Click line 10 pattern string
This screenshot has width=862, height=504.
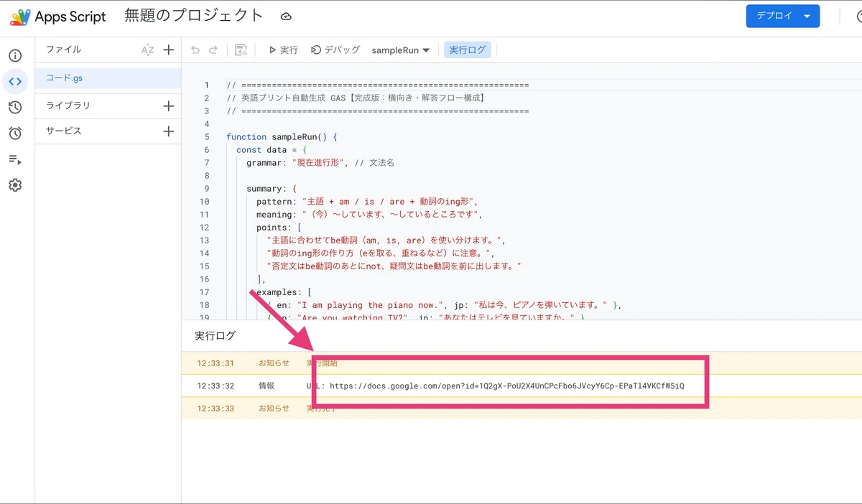(x=389, y=201)
